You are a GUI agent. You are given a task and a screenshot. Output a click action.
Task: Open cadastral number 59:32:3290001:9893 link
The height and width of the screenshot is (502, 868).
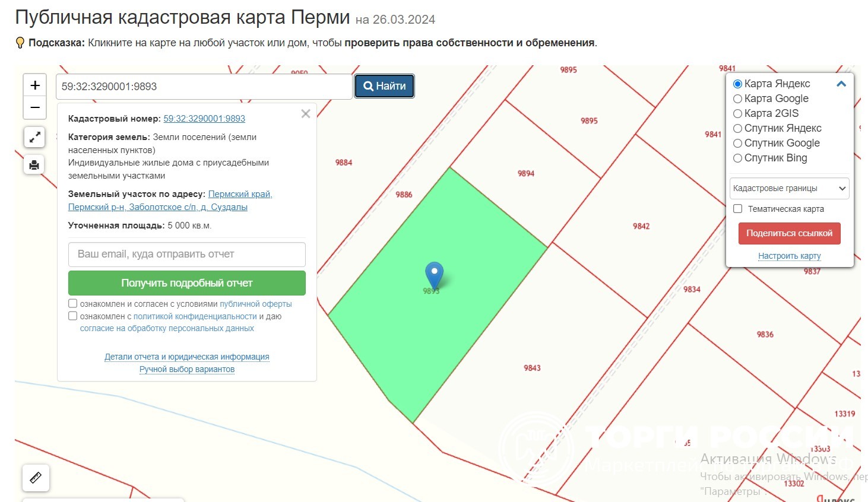(x=204, y=119)
